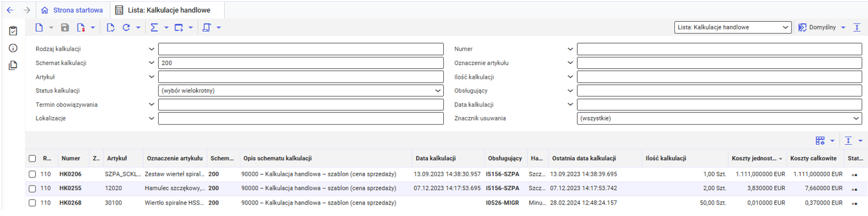The image size is (868, 216).
Task: Click into the Schemat kalkulacji field containing 200
Action: pyautogui.click(x=301, y=63)
